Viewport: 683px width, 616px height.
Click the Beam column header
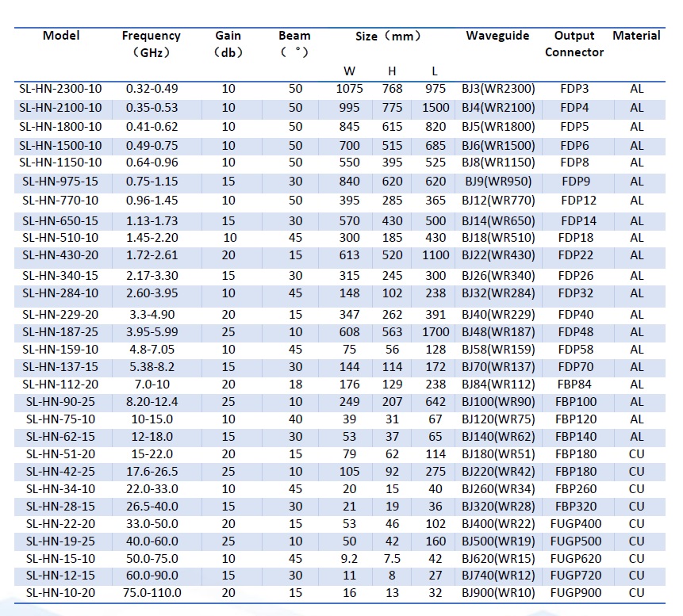pos(294,44)
